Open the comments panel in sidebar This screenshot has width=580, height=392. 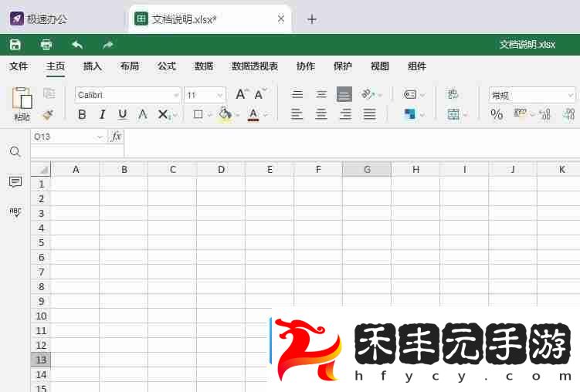click(x=15, y=181)
